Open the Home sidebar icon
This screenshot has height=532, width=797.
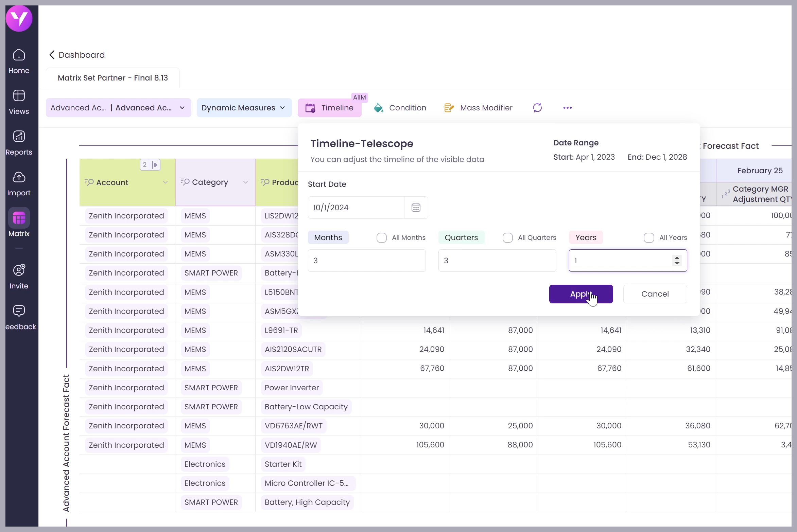tap(19, 55)
